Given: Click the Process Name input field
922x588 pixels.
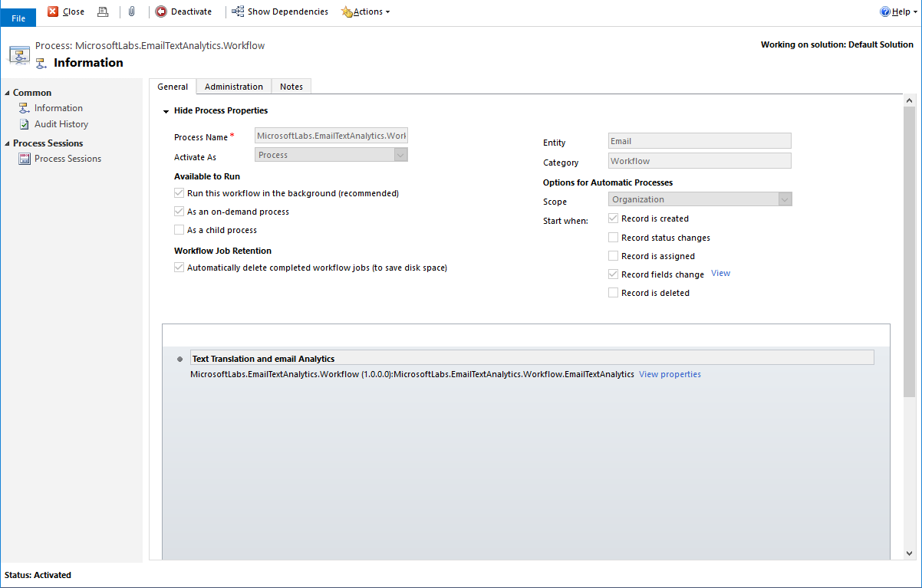Looking at the screenshot, I should point(331,136).
